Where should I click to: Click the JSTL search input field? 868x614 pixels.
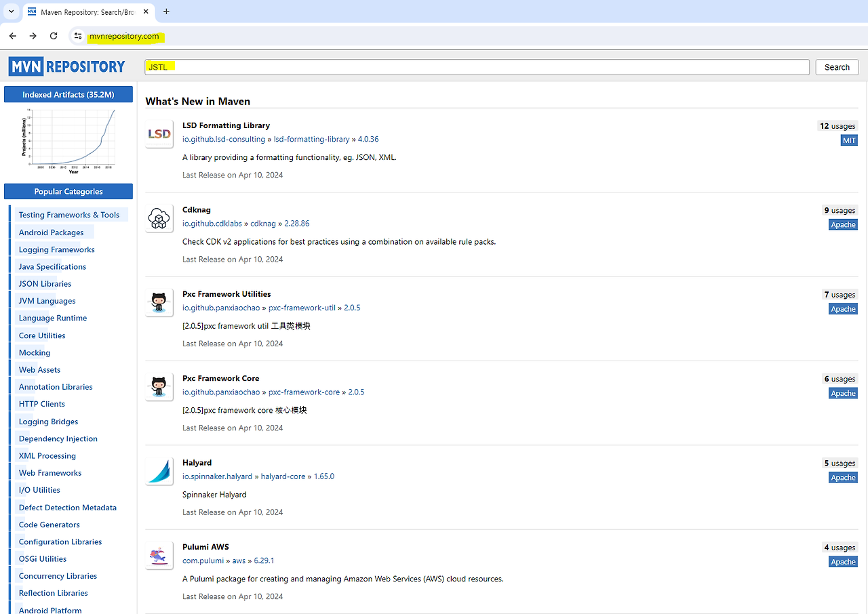point(477,67)
